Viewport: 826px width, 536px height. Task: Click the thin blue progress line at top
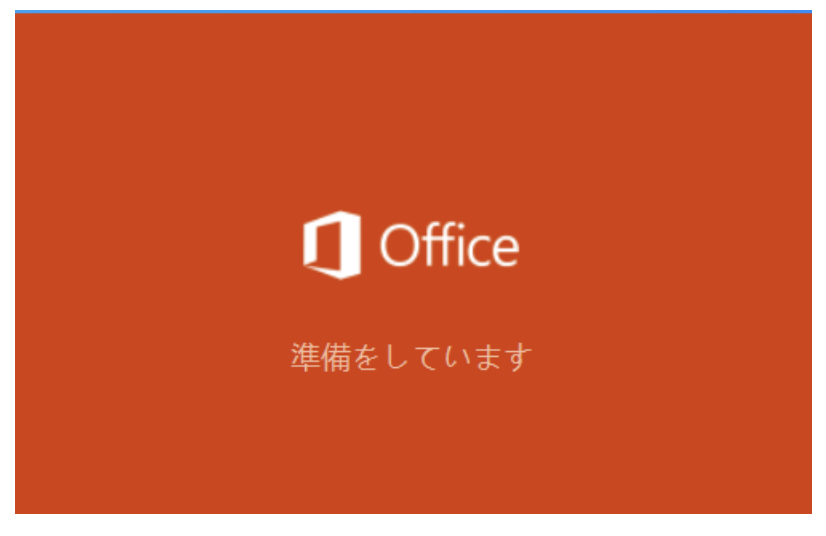click(x=413, y=11)
